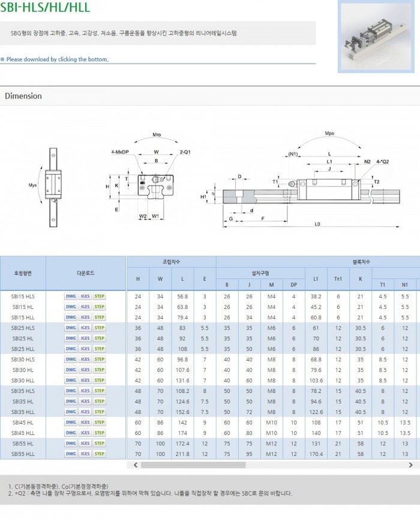Select the SBI30 HLL model name cell

click(x=23, y=380)
